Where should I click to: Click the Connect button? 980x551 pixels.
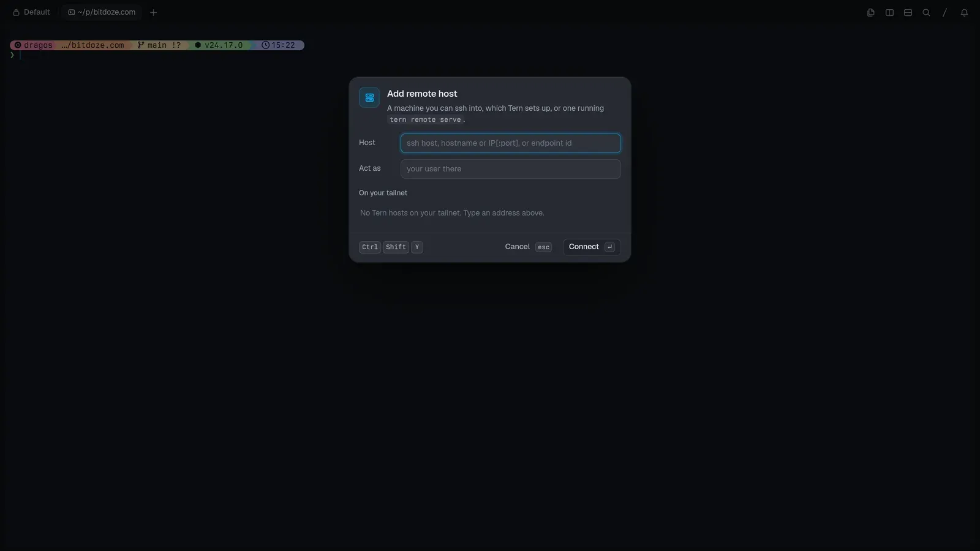591,247
